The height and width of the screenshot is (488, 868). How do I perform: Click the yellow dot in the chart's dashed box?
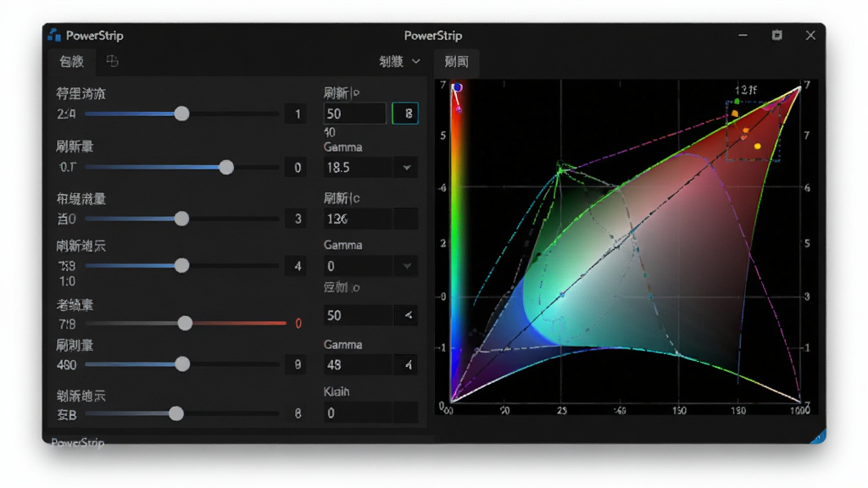[757, 146]
